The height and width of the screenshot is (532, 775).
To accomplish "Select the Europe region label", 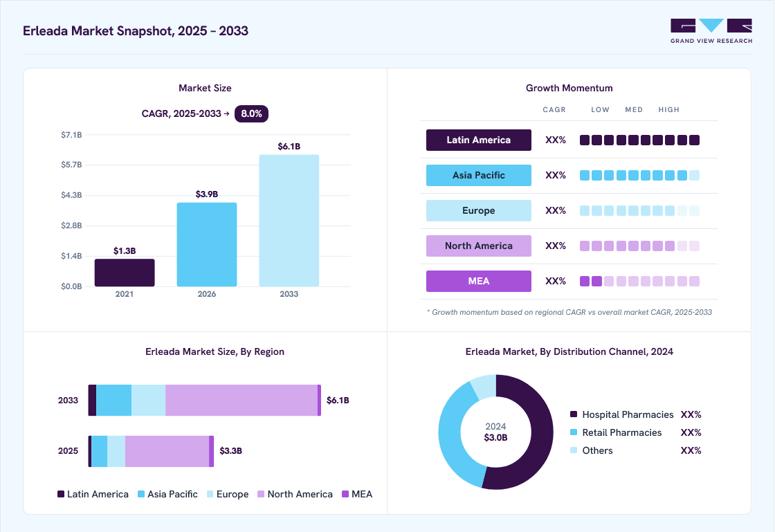I will click(x=478, y=210).
